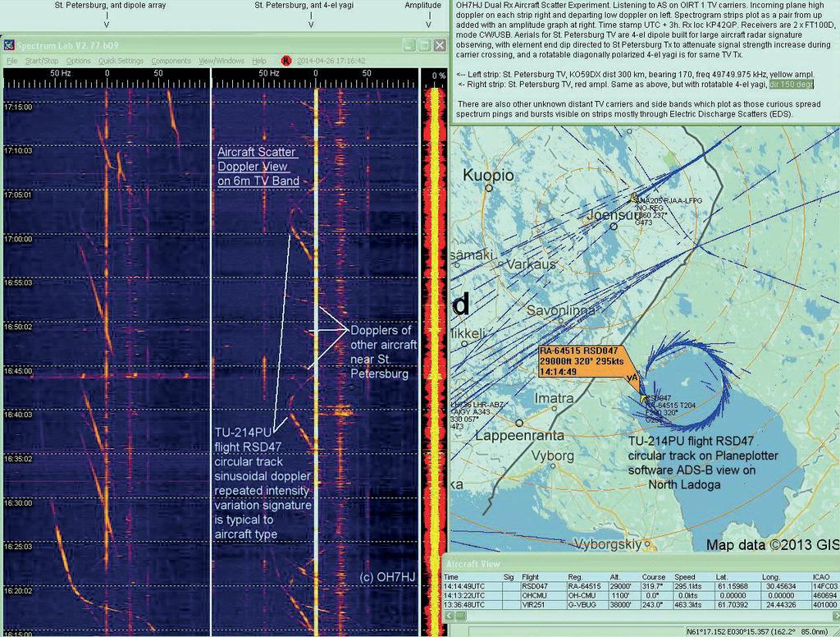Click the Kuopio city marker on map
Image resolution: width=840 pixels, height=637 pixels.
click(489, 188)
